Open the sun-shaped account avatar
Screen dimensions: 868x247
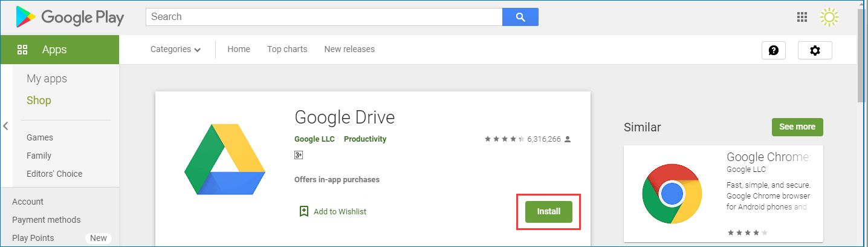pos(830,17)
